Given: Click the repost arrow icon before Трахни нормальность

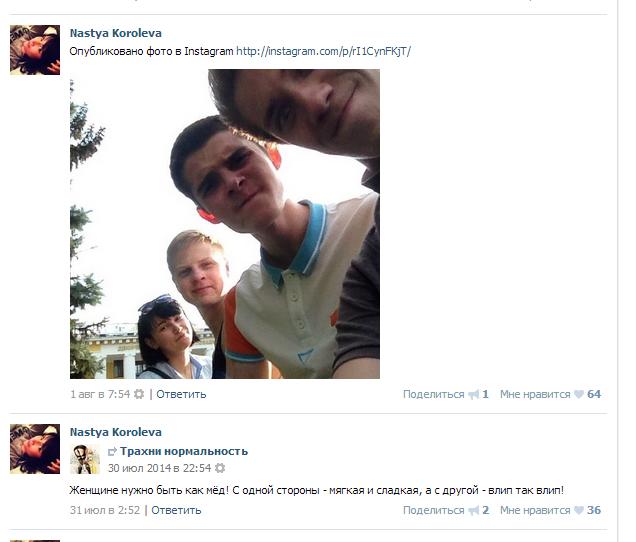Looking at the screenshot, I should click(x=112, y=451).
